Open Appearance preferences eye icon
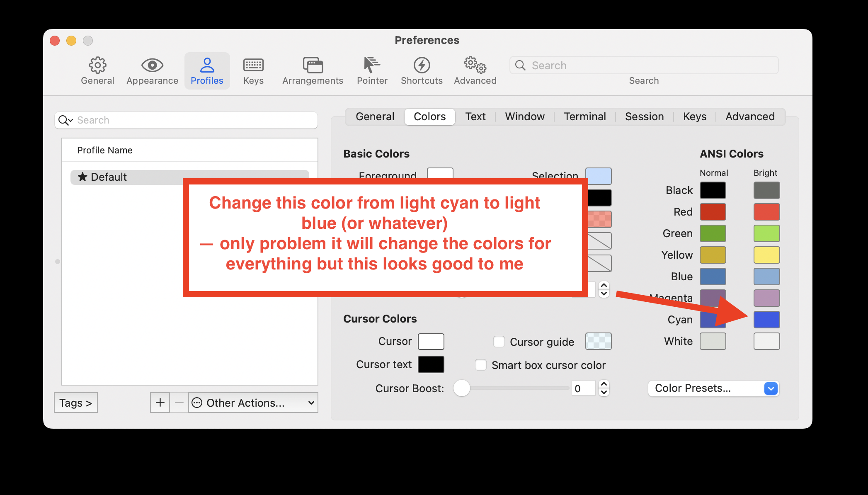The height and width of the screenshot is (495, 868). click(152, 65)
